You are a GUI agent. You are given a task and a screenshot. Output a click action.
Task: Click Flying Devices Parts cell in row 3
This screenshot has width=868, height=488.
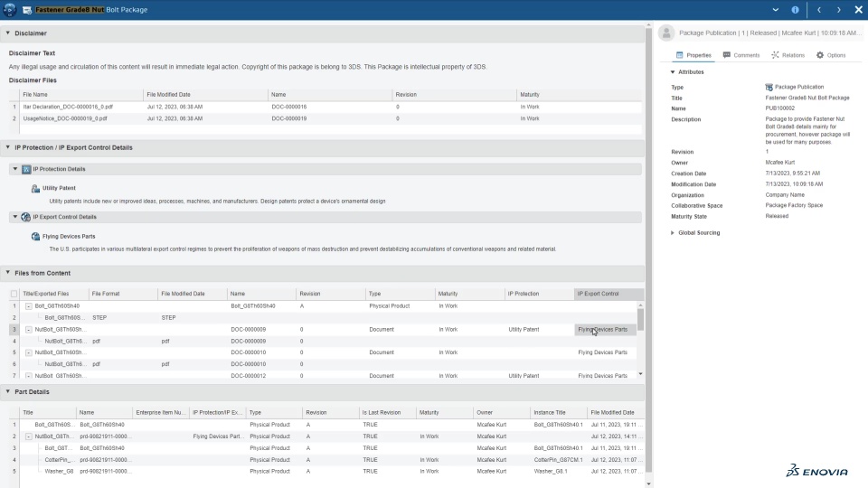coord(606,330)
